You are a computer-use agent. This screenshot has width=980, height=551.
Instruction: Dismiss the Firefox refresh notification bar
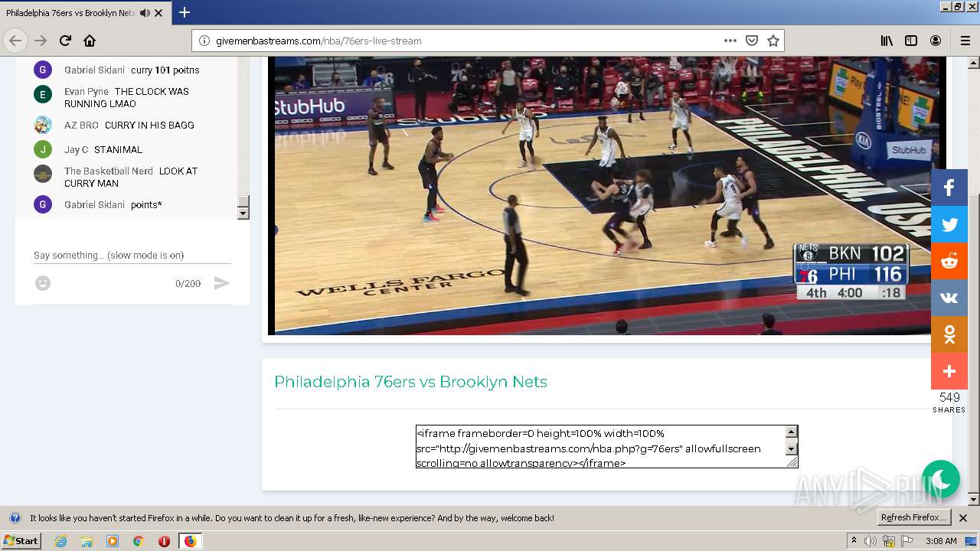pos(963,518)
